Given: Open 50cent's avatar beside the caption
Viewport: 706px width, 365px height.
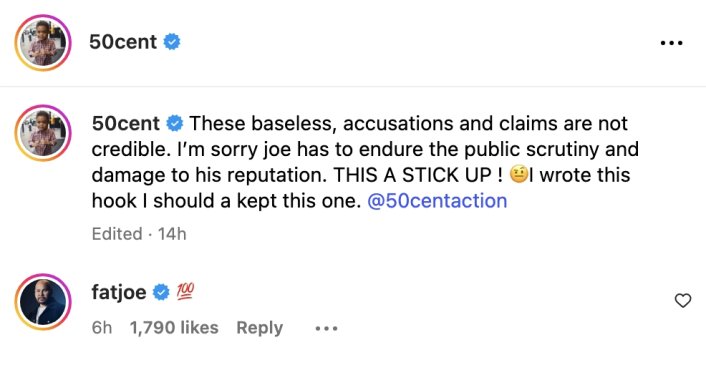Looking at the screenshot, I should click(x=43, y=133).
